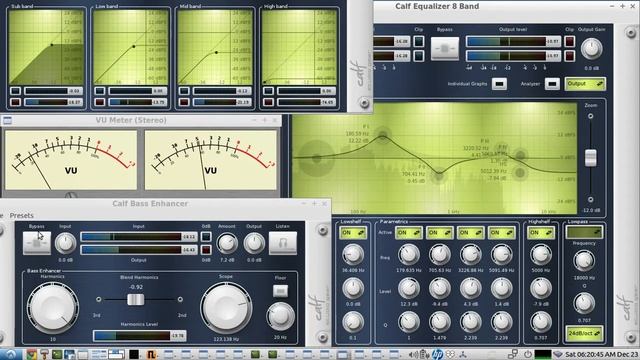Click the parametric Freq knob at 179.635 Hz
The width and height of the screenshot is (640, 360).
point(409,254)
